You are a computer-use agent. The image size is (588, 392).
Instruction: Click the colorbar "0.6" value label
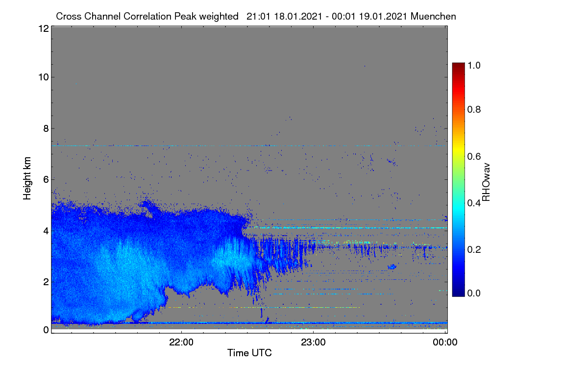pyautogui.click(x=473, y=156)
